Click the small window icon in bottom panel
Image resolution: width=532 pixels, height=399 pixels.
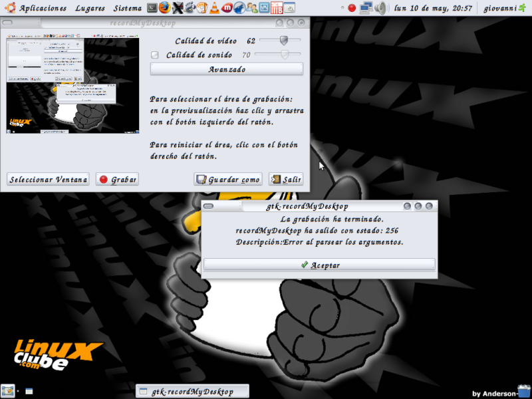pos(29,392)
